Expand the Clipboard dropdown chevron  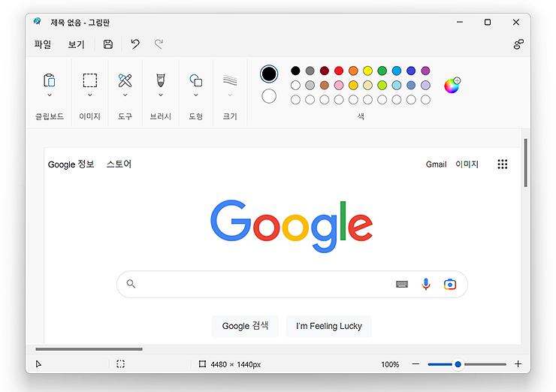click(50, 95)
